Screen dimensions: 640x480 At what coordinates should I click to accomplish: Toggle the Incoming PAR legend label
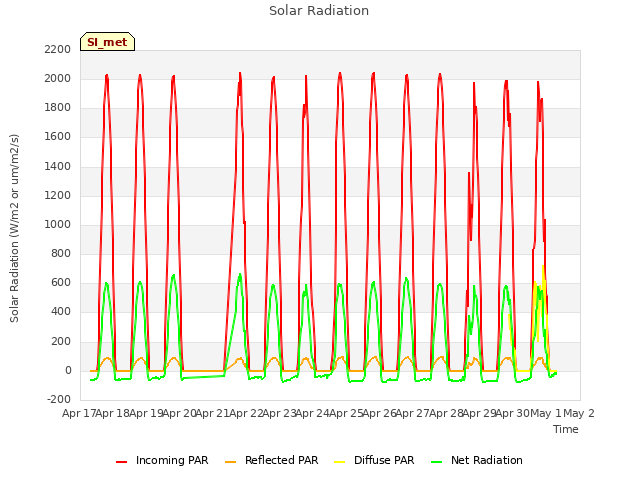pos(172,460)
